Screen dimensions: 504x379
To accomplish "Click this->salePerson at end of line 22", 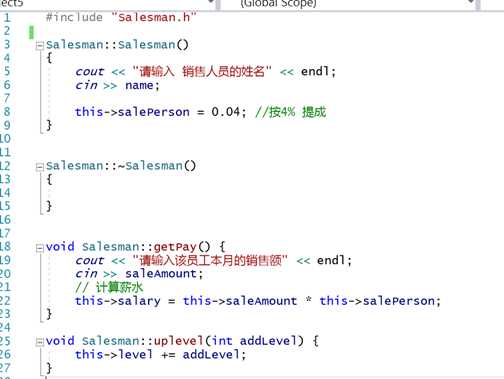I will [x=377, y=301].
